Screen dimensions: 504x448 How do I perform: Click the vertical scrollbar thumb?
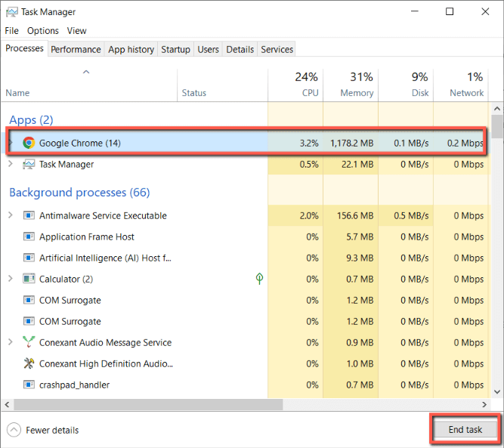pos(497,127)
